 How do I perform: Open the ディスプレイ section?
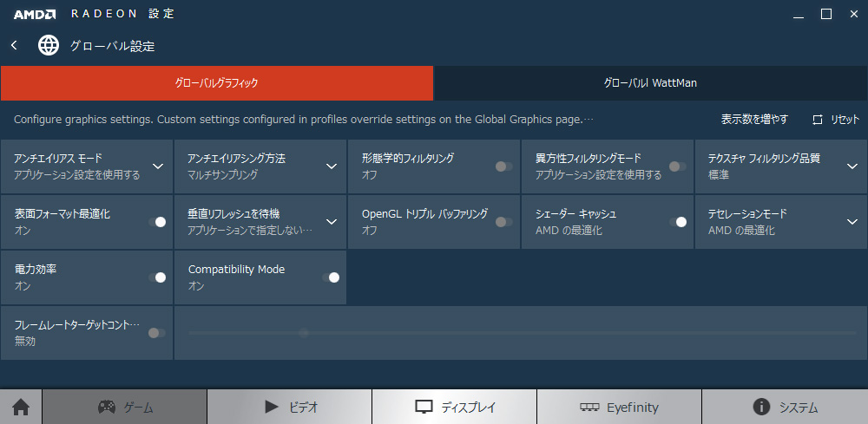[x=455, y=408]
